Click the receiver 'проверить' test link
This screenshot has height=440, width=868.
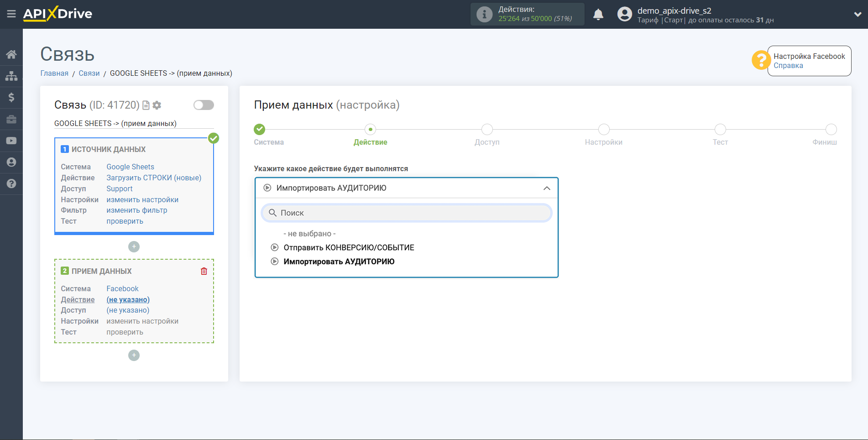tap(125, 332)
